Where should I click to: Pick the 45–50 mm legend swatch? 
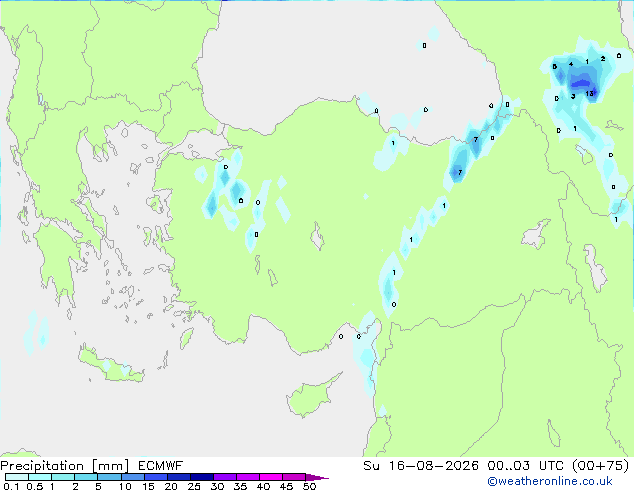coord(294,477)
